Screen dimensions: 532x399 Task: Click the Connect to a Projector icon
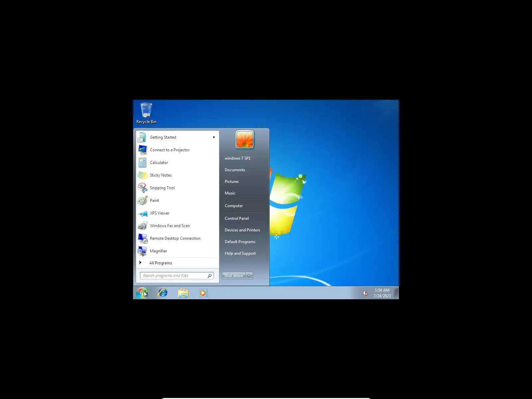point(142,150)
